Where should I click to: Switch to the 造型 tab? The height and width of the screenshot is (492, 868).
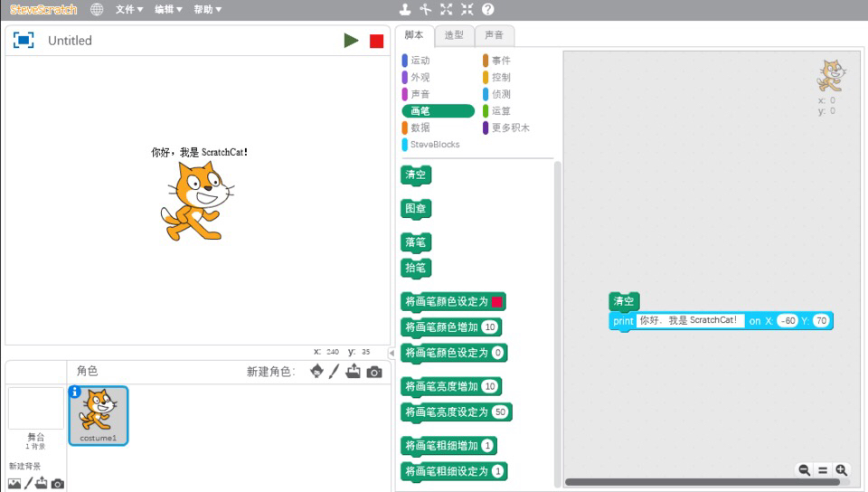point(454,35)
